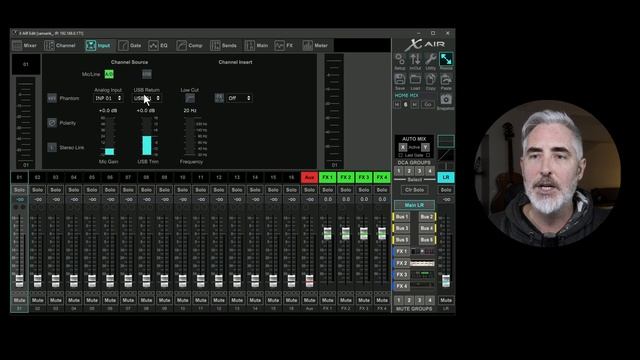
Task: Click the Low Cut Frequency slider
Action: [189, 136]
